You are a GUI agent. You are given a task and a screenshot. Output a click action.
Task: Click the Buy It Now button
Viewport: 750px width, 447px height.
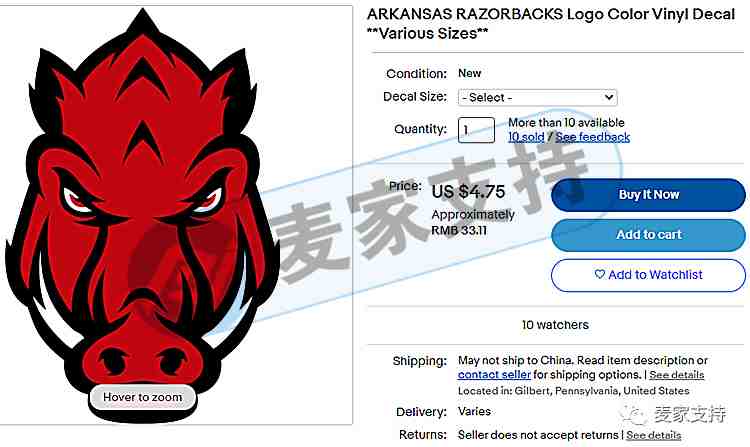[648, 195]
